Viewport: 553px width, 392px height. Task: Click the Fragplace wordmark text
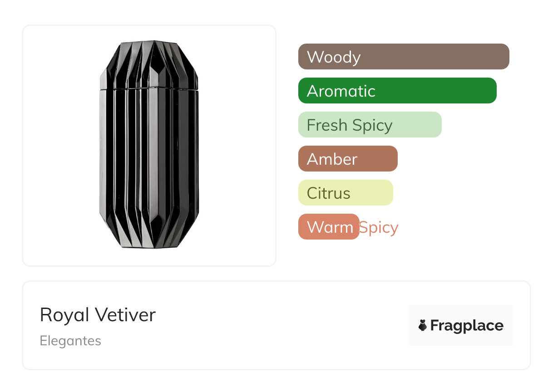pyautogui.click(x=467, y=326)
